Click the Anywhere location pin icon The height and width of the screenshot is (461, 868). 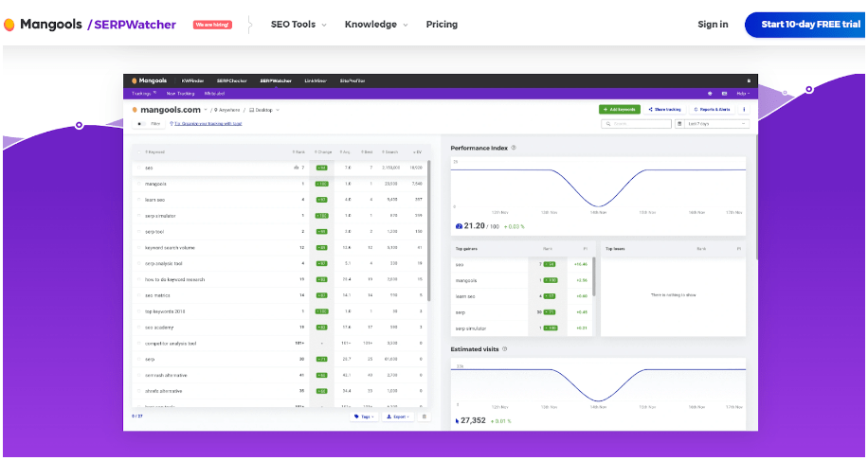click(215, 110)
